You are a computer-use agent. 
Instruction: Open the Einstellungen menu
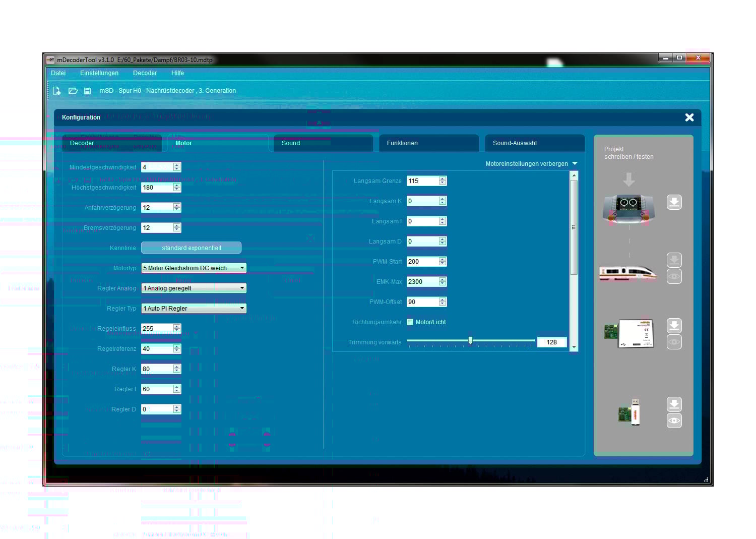[99, 73]
